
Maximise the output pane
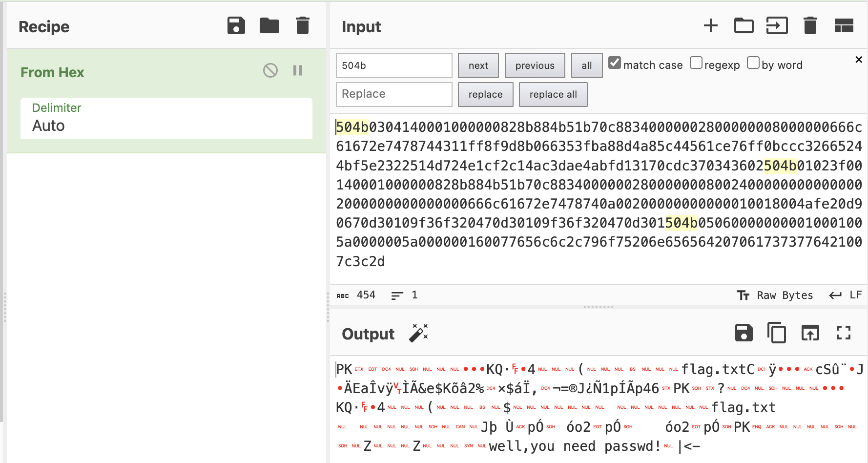(843, 333)
